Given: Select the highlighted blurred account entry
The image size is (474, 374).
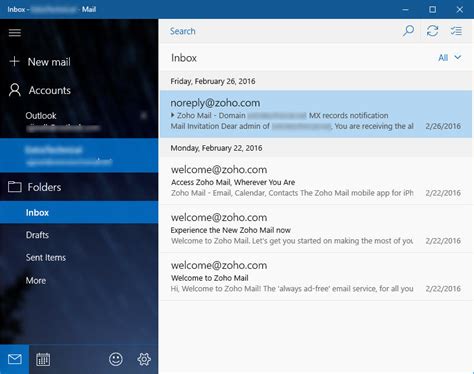Looking at the screenshot, I should tap(79, 155).
